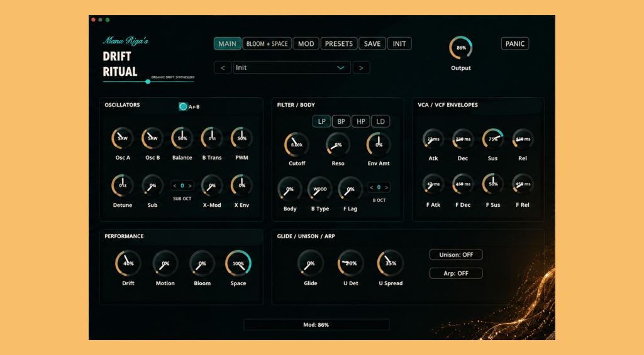Click the PANIC button
644x355 pixels.
pos(514,44)
